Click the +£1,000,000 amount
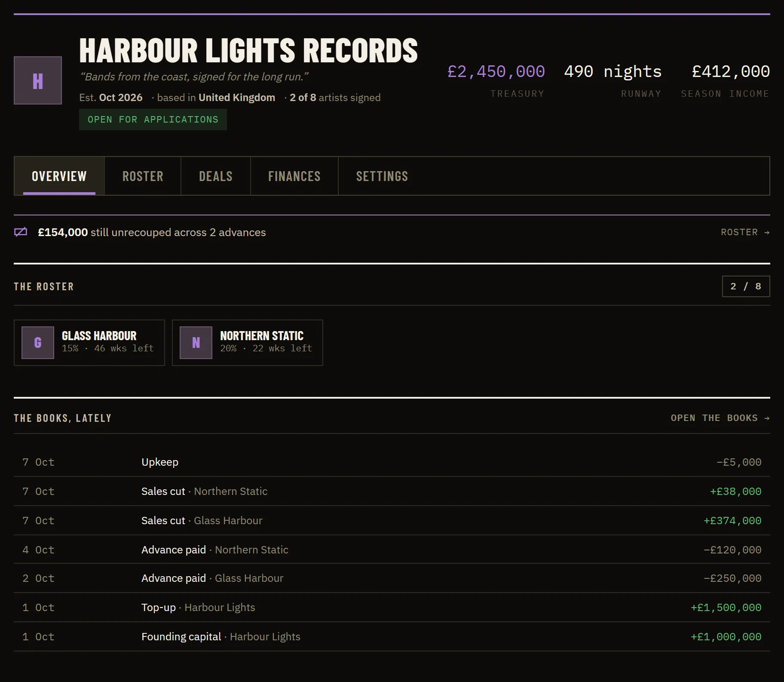784x682 pixels. click(x=726, y=637)
